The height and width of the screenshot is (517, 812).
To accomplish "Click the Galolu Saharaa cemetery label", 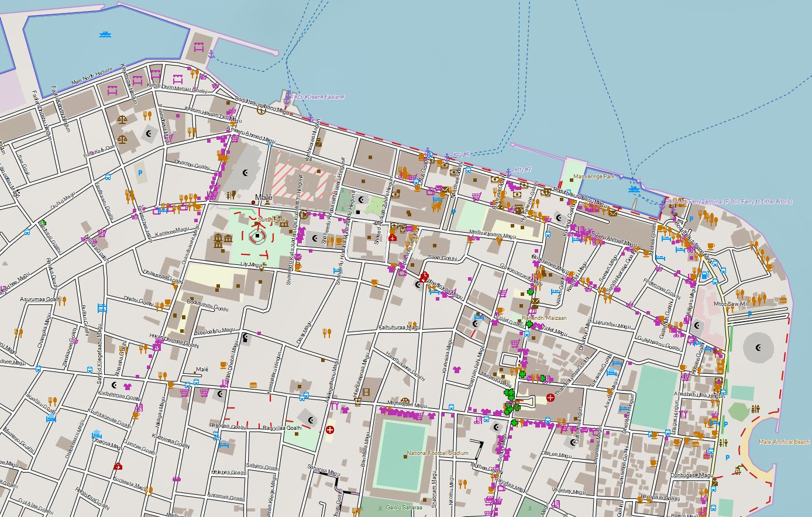I will [404, 508].
